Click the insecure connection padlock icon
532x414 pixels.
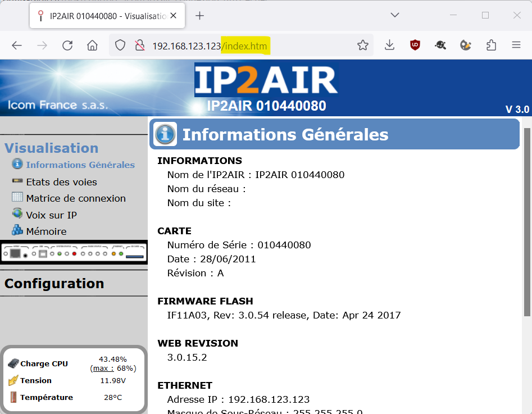tap(140, 46)
